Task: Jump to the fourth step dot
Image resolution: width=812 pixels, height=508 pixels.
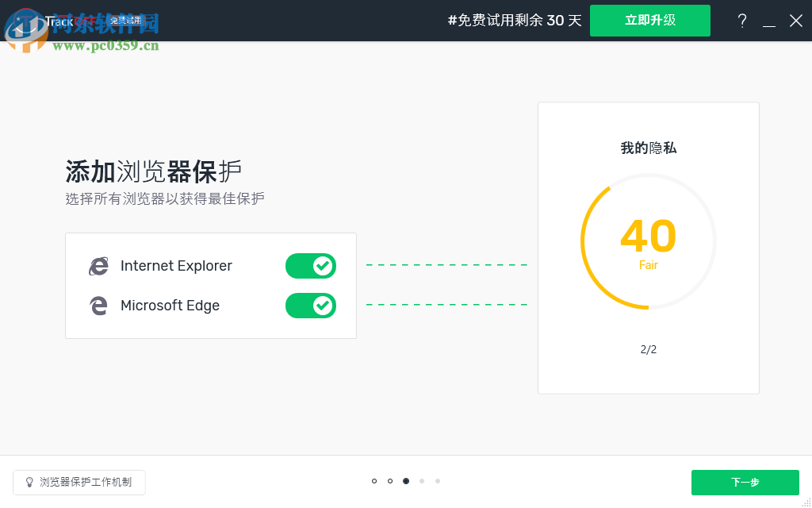Action: point(422,481)
